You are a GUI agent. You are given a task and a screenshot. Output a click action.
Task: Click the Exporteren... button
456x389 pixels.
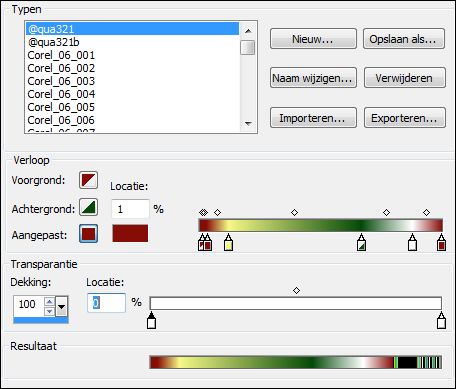(404, 118)
